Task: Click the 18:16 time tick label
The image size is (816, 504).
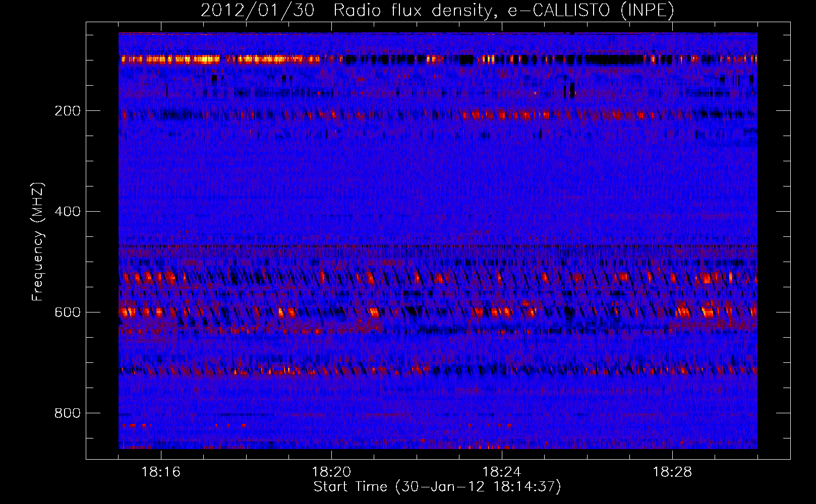Action: 161,472
